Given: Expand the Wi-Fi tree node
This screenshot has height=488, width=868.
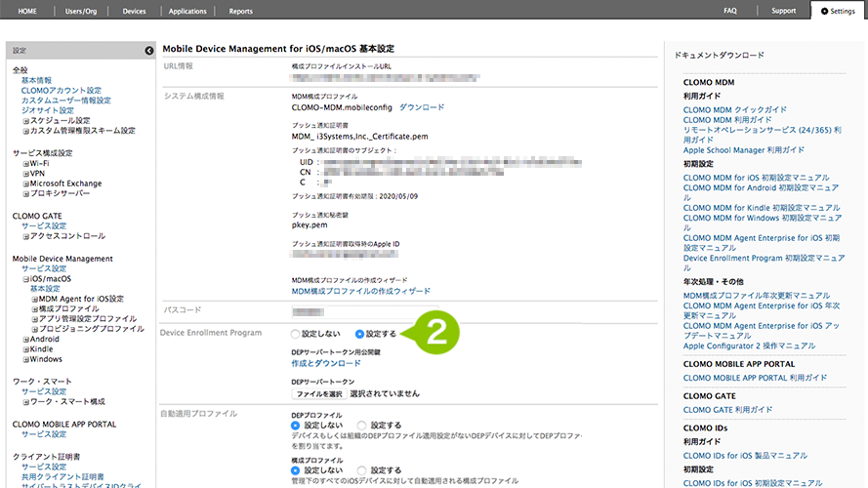Looking at the screenshot, I should (25, 164).
